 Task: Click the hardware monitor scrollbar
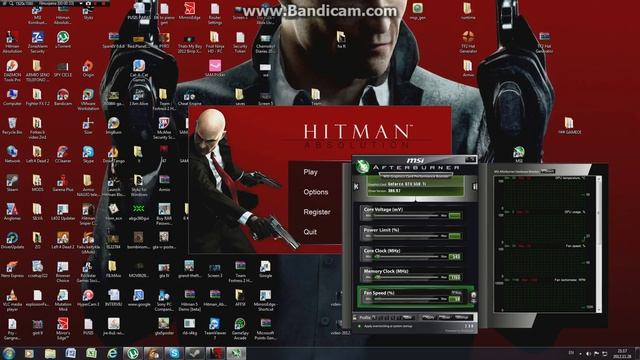click(598, 244)
